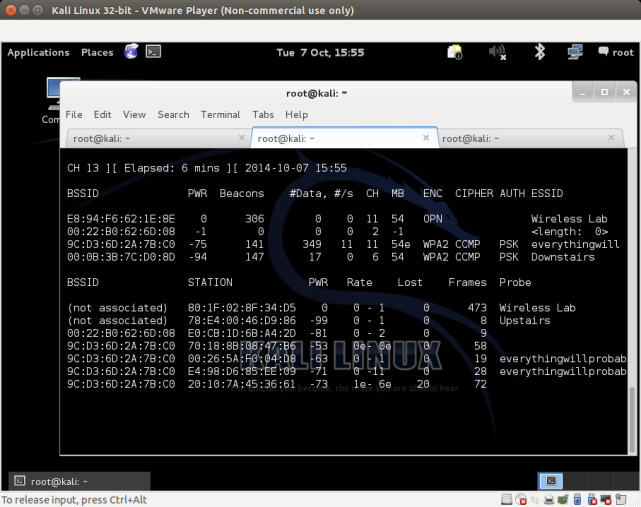The width and height of the screenshot is (641, 507).
Task: Click the VMware printer status icon
Action: (x=549, y=499)
